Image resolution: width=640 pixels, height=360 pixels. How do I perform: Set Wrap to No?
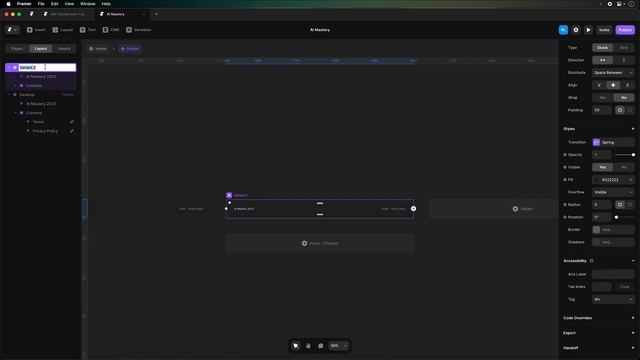[x=624, y=98]
